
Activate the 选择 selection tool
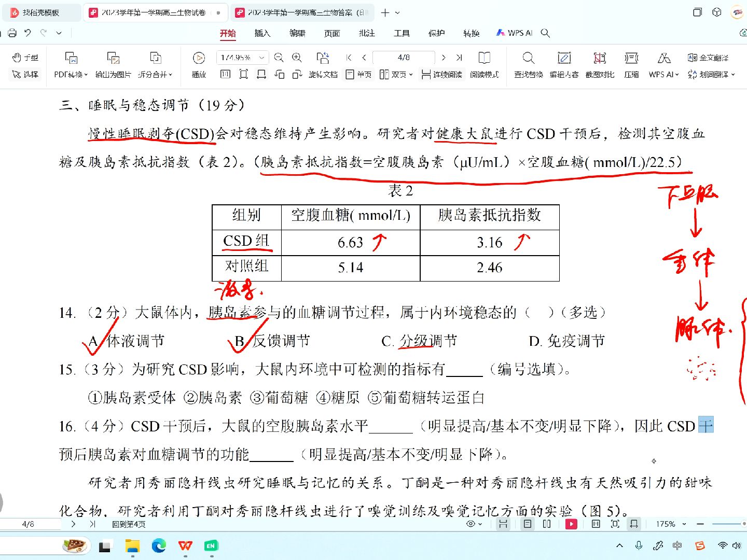pos(25,75)
